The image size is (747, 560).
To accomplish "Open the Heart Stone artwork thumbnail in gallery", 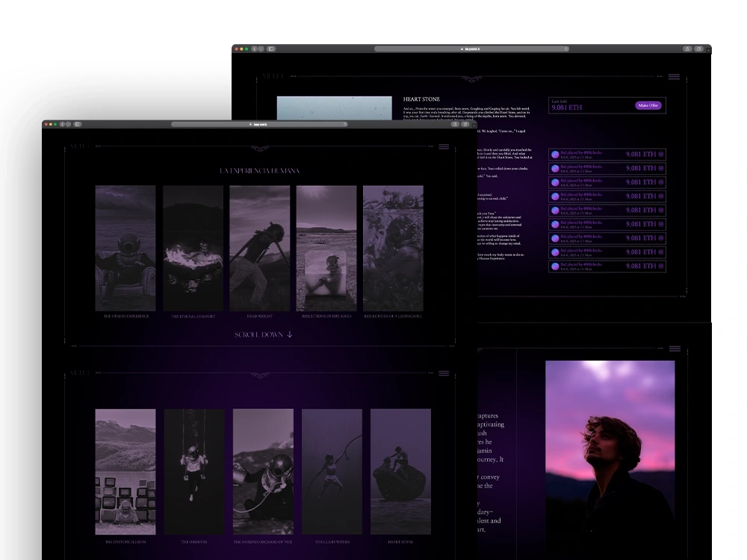I will point(400,471).
